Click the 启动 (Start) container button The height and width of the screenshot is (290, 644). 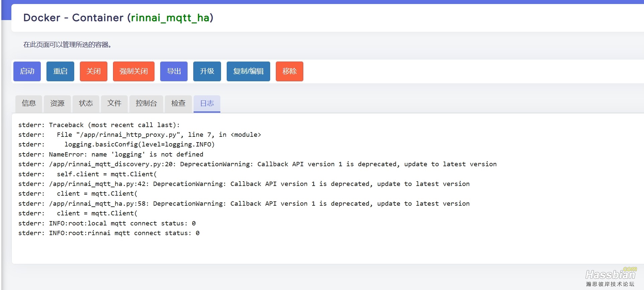pos(27,71)
